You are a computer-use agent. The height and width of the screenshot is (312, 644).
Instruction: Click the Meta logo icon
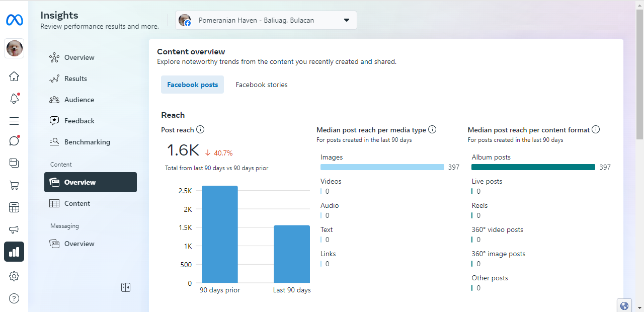[14, 20]
